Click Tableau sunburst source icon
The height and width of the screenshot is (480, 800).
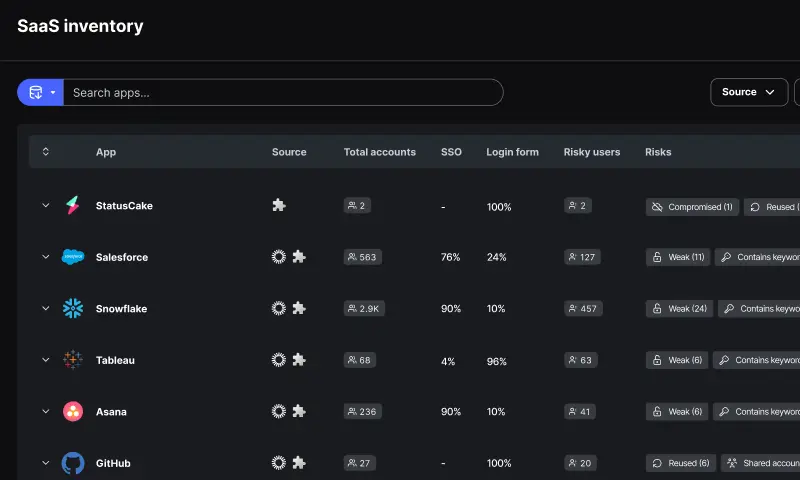pos(279,360)
